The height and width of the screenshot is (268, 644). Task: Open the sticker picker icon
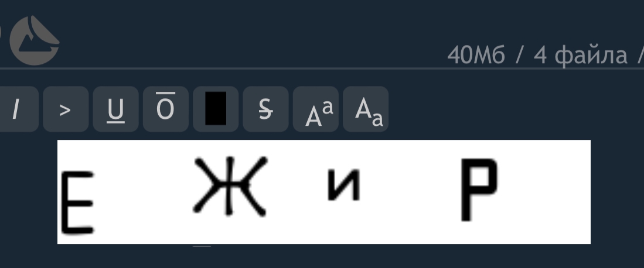click(35, 40)
